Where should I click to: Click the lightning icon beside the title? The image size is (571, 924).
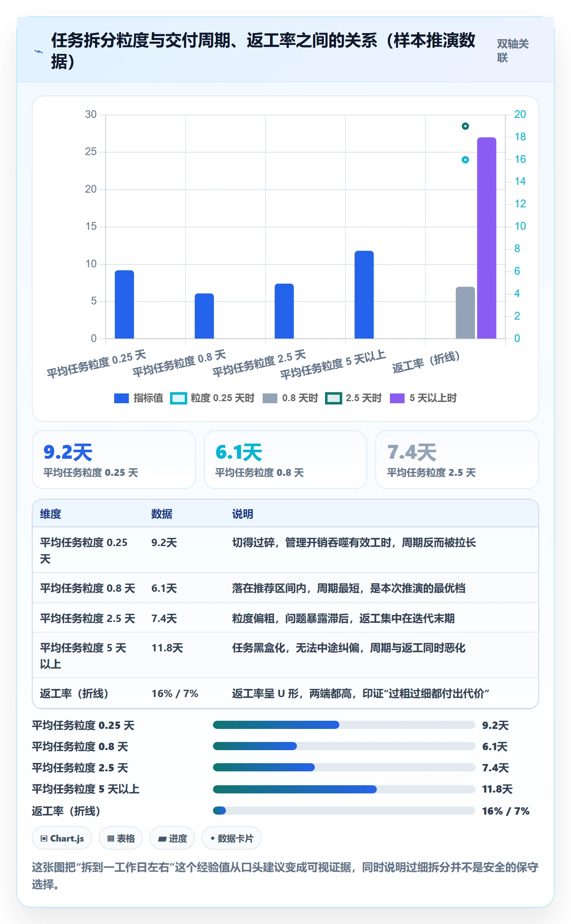point(39,51)
